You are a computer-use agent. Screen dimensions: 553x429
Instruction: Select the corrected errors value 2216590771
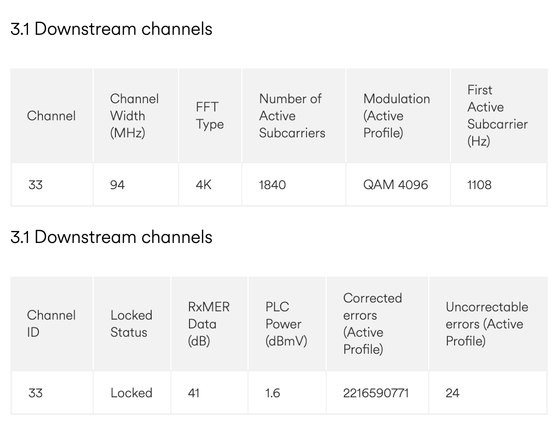(376, 393)
